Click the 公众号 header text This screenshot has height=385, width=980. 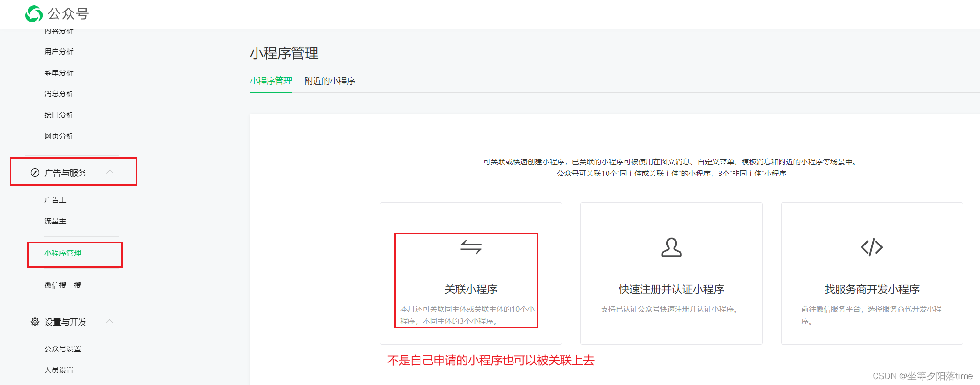click(69, 14)
